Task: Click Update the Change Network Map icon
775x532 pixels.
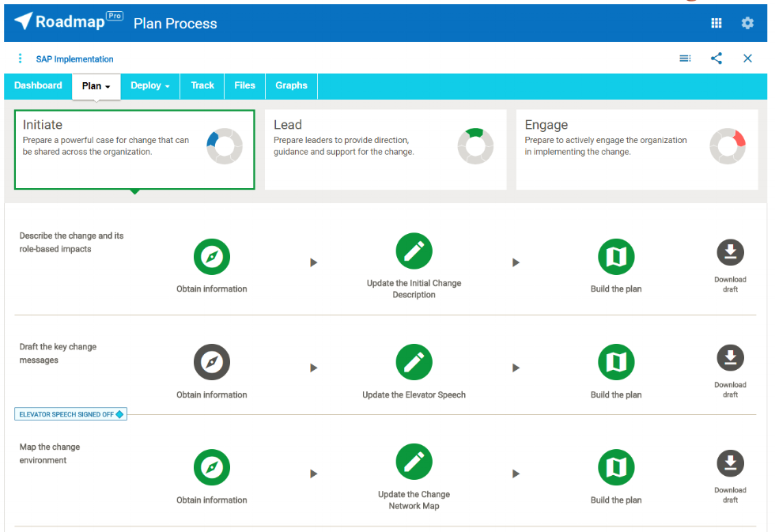Action: point(414,462)
